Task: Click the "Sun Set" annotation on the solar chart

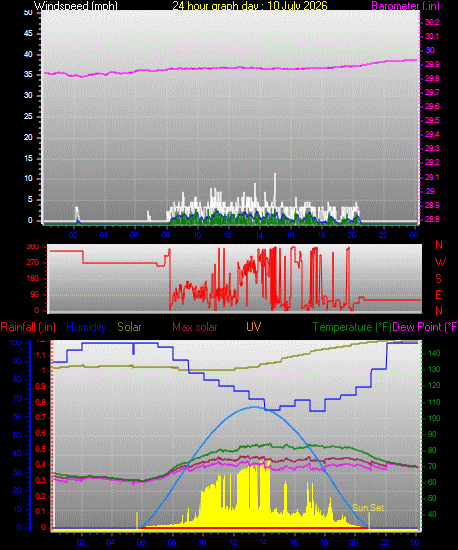Action: point(368,508)
